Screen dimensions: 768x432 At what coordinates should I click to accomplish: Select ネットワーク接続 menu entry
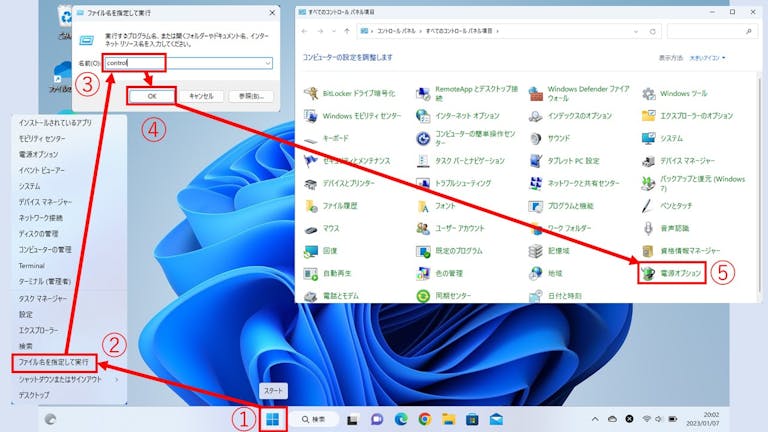click(41, 218)
